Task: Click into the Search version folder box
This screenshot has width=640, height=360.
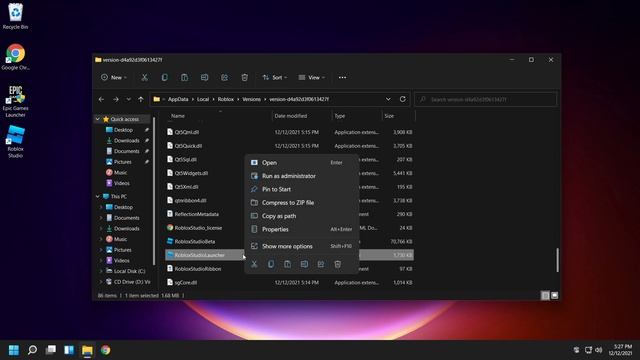Action: pos(486,99)
